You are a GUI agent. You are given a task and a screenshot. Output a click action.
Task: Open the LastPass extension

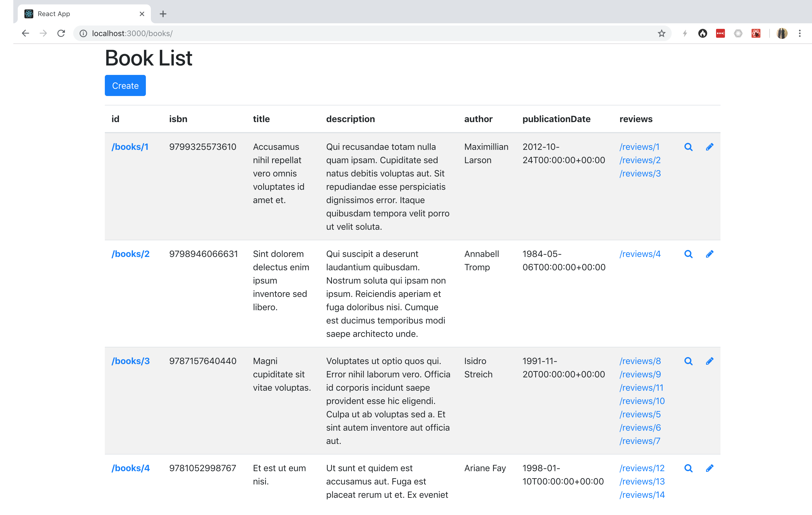pos(720,33)
